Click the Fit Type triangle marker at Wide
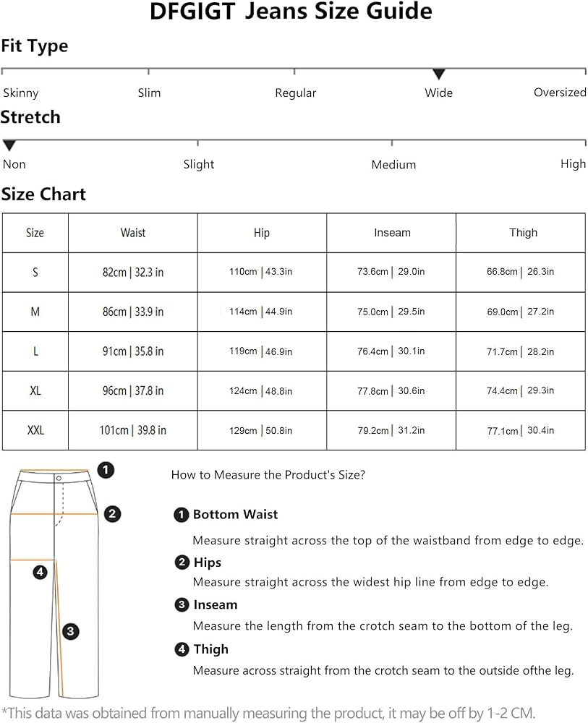The height and width of the screenshot is (723, 588). click(438, 74)
